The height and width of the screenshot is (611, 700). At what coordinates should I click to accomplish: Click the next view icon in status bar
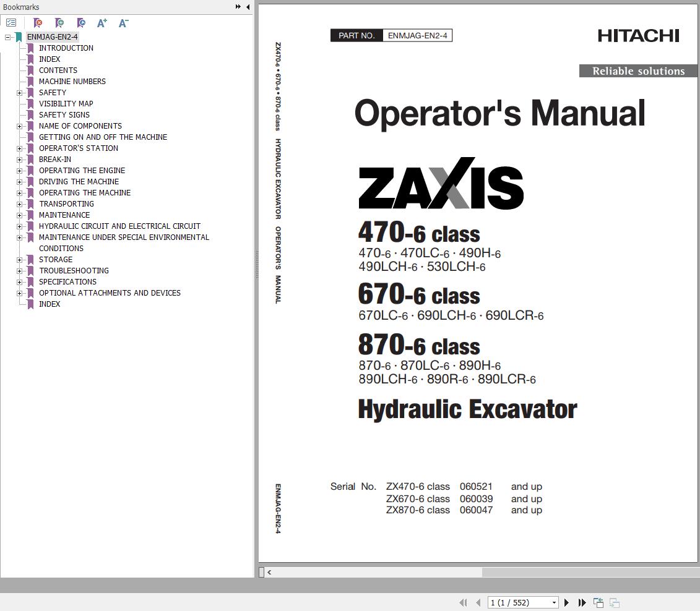click(615, 602)
